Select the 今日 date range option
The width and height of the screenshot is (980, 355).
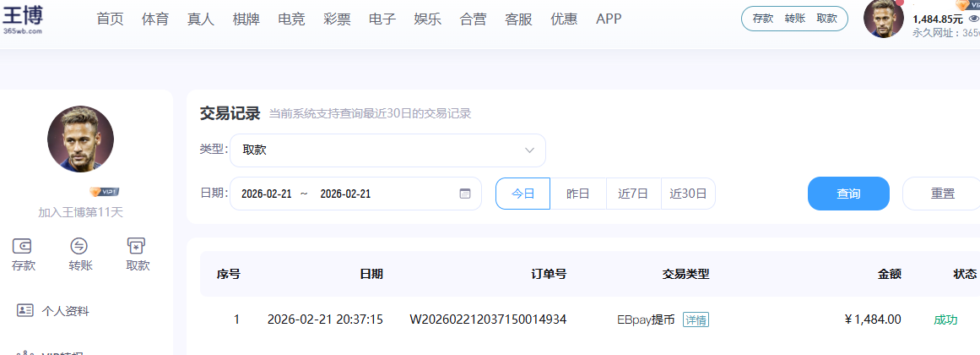pos(522,194)
